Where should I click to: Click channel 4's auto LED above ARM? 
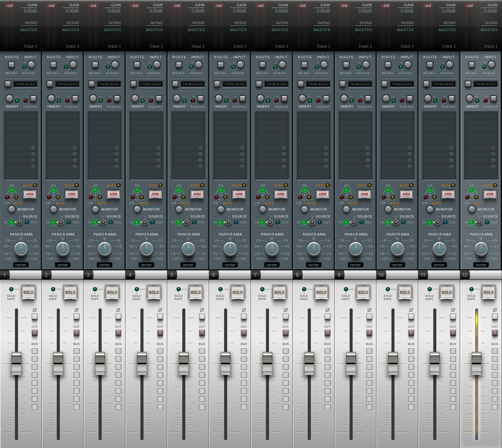tap(160, 185)
